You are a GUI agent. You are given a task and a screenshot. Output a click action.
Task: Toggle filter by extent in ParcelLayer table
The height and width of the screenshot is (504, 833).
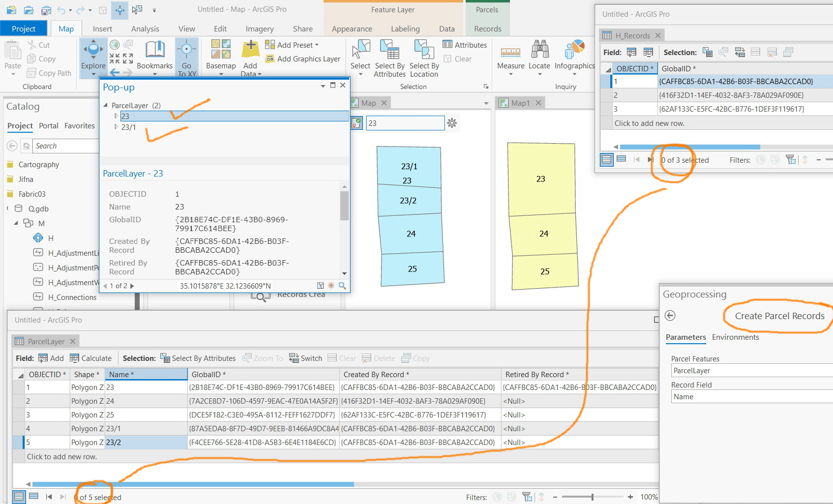coord(527,497)
